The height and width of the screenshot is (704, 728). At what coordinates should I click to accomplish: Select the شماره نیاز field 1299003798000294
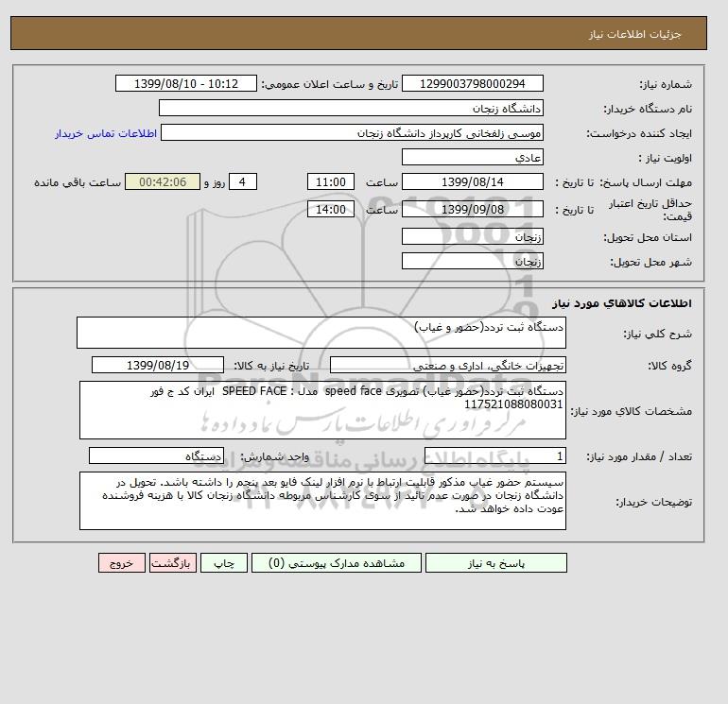coord(472,83)
